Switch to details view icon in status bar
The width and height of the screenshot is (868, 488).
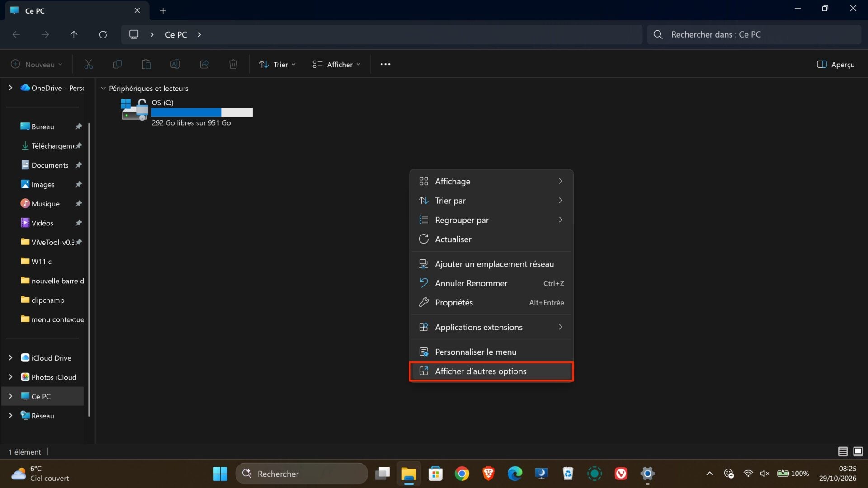(x=843, y=451)
